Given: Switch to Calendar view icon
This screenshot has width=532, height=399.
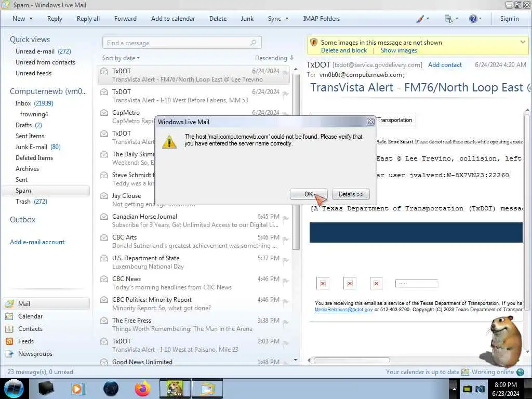Looking at the screenshot, I should [x=9, y=316].
